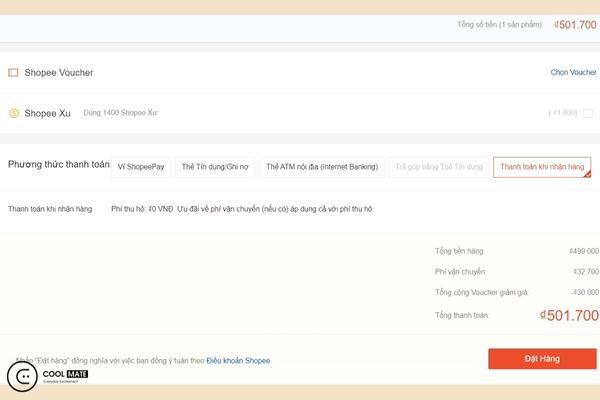
Task: Enable the Shopee Xu checkbox
Action: [587, 113]
